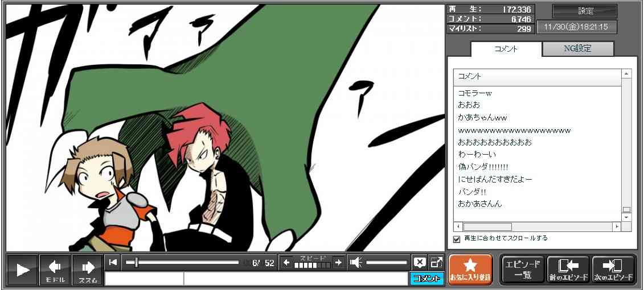Jump to the start with skip-to-beginning icon
The width and height of the screenshot is (644, 290).
(x=113, y=262)
